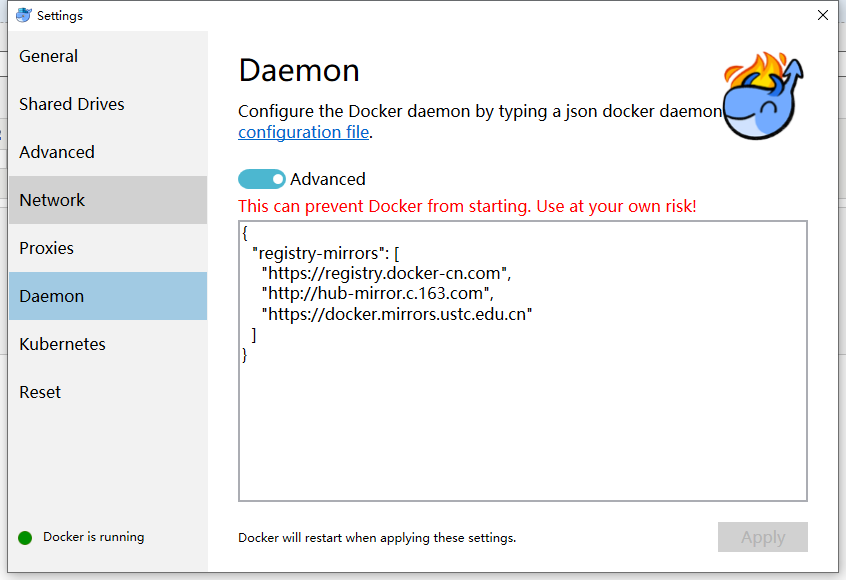Select the Advanced tab in the sidebar
This screenshot has height=580, width=846.
coord(57,152)
